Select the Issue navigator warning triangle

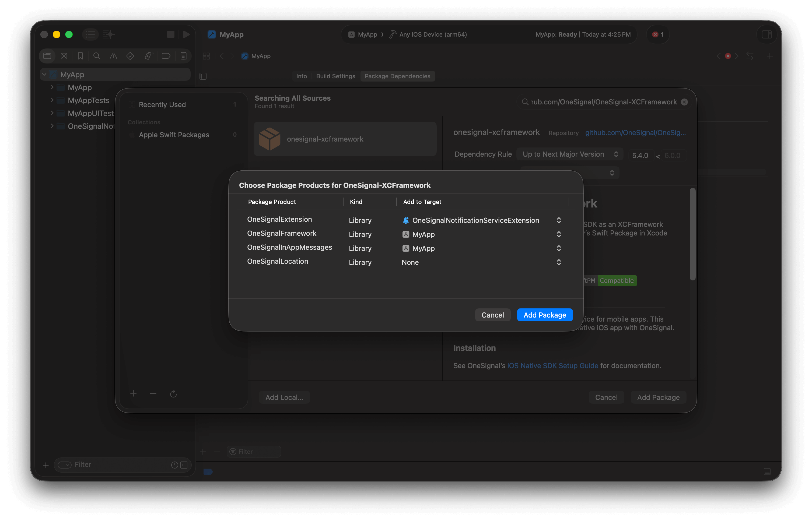click(113, 56)
